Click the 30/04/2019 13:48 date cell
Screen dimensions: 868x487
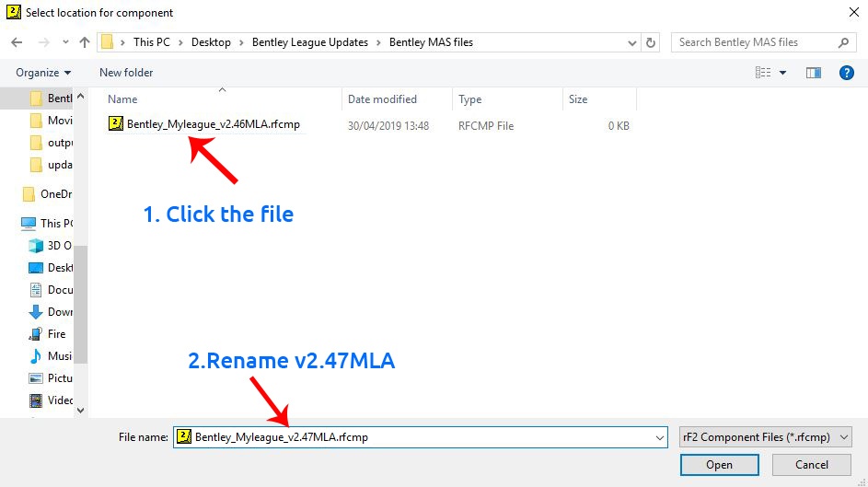click(388, 125)
